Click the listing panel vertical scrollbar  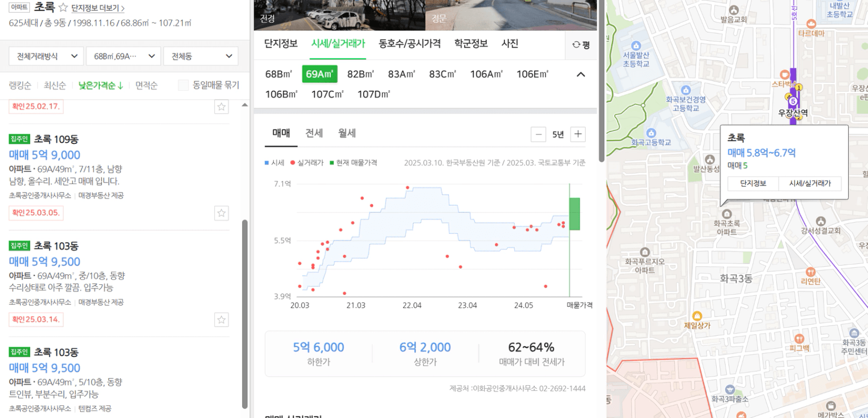245,313
